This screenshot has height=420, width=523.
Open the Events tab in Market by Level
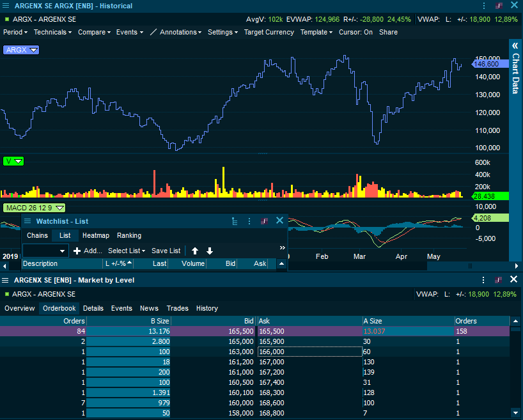tap(121, 308)
